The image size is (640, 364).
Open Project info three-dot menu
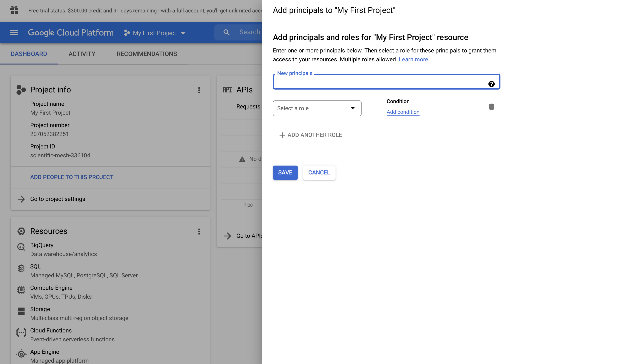[199, 90]
